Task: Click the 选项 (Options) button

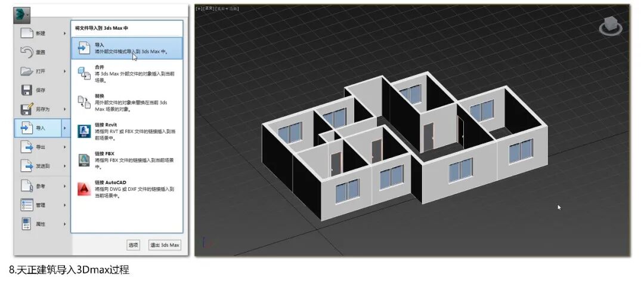Action: pyautogui.click(x=133, y=245)
